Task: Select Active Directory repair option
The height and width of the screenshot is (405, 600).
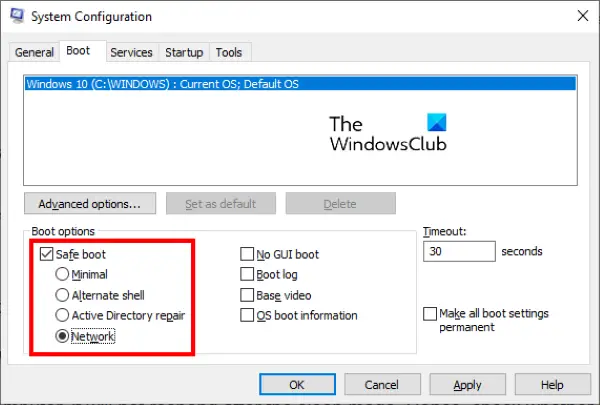Action: coord(62,315)
